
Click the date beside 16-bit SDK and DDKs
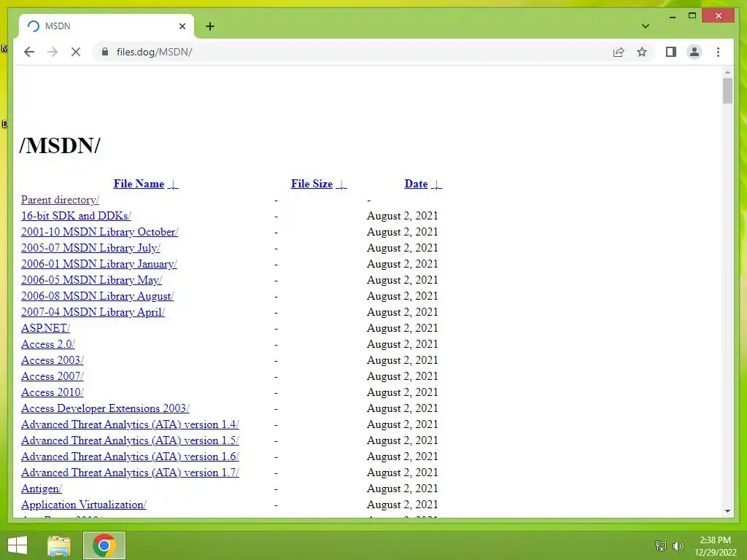coord(402,216)
